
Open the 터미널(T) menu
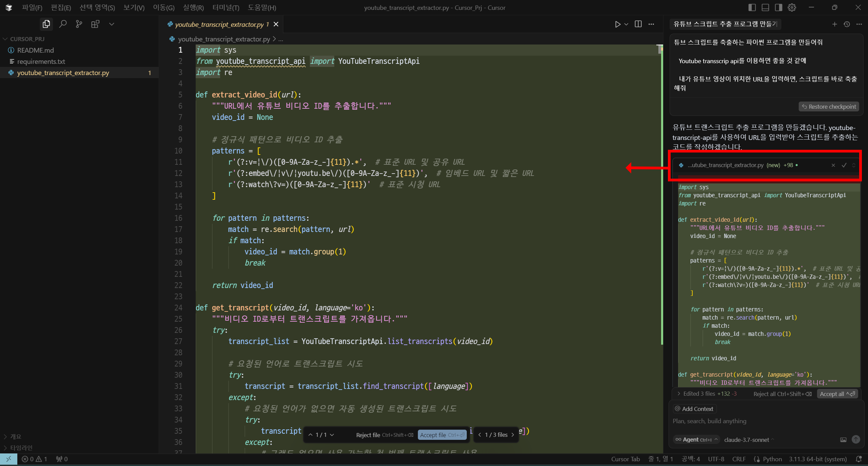226,7
